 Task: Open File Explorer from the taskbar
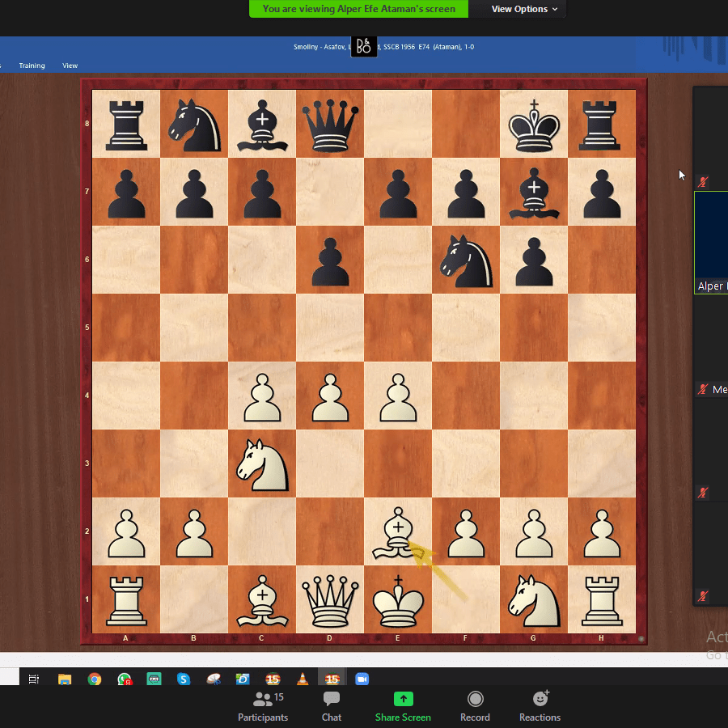(x=65, y=679)
